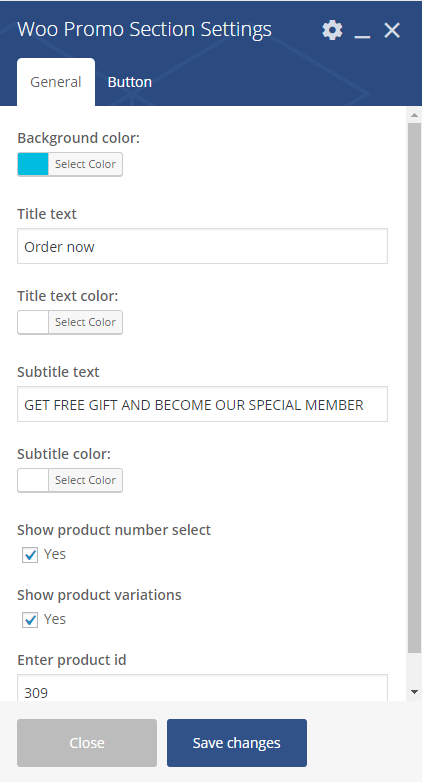Close the panel with the X icon

pos(392,30)
